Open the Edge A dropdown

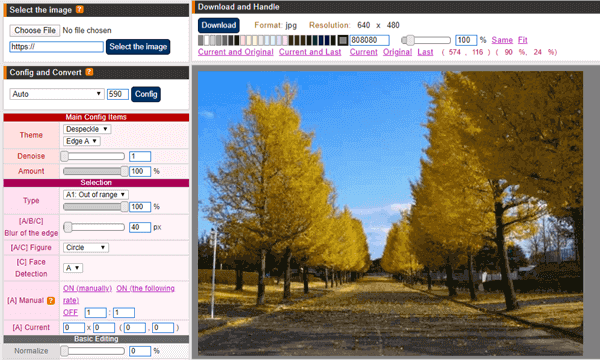(x=82, y=141)
